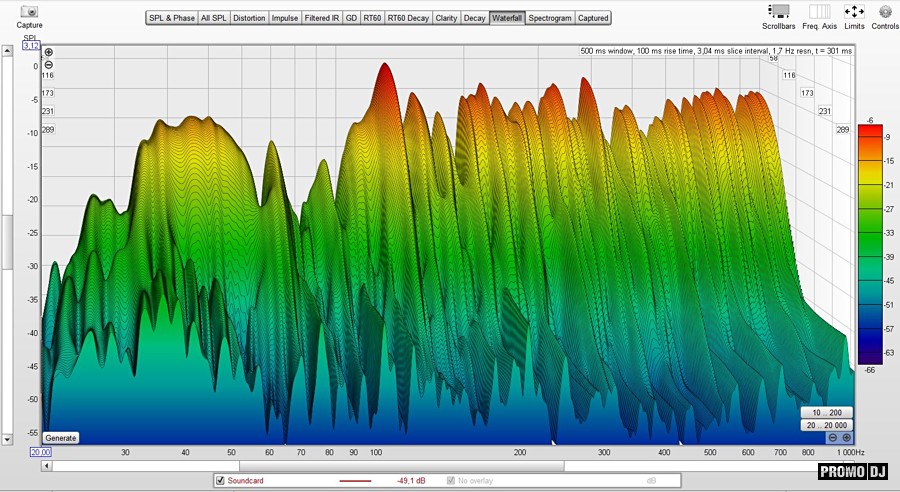Toggle the Scrollbars icon
The image size is (900, 492).
pyautogui.click(x=778, y=11)
